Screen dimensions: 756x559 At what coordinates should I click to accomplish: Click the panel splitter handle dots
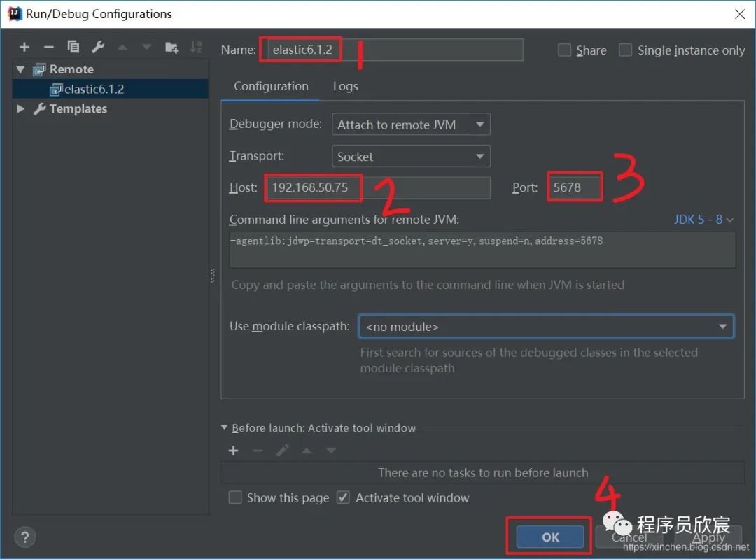(x=213, y=276)
